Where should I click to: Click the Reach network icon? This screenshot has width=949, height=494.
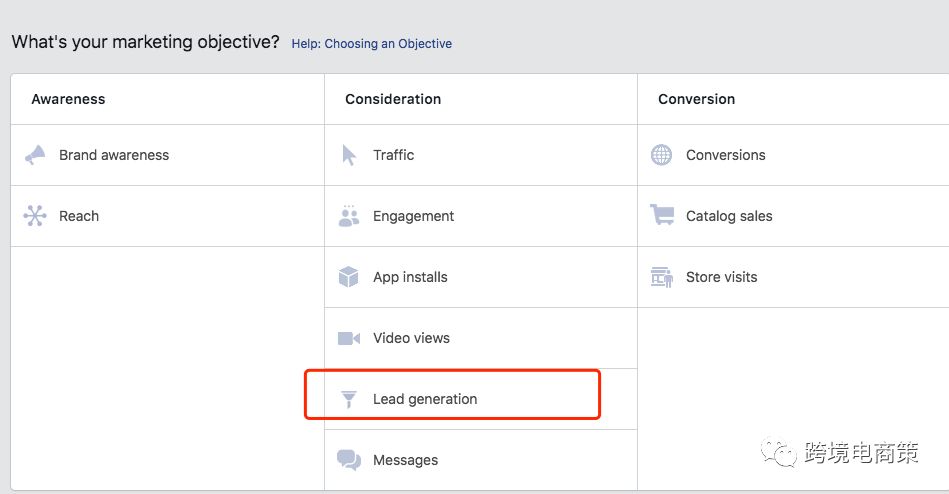tap(35, 216)
